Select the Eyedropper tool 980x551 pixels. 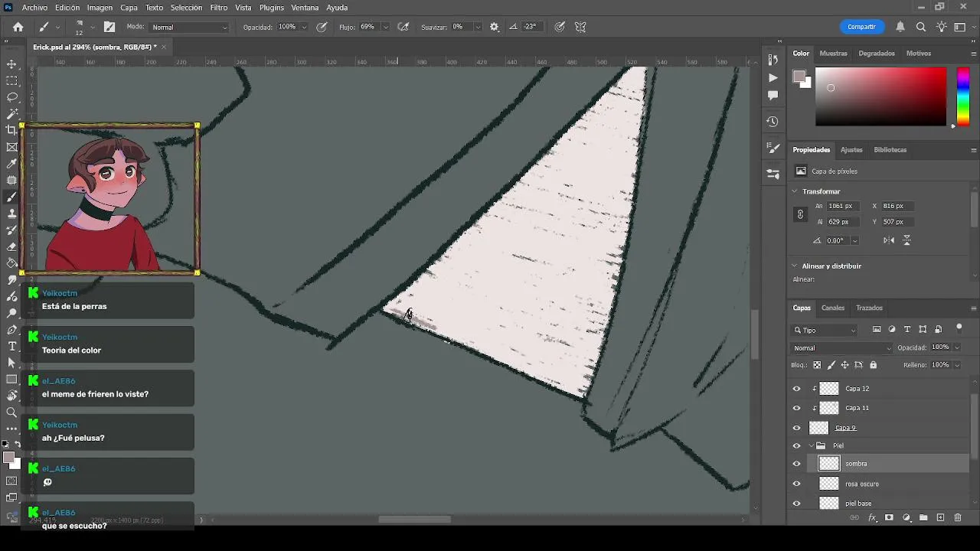pyautogui.click(x=11, y=164)
